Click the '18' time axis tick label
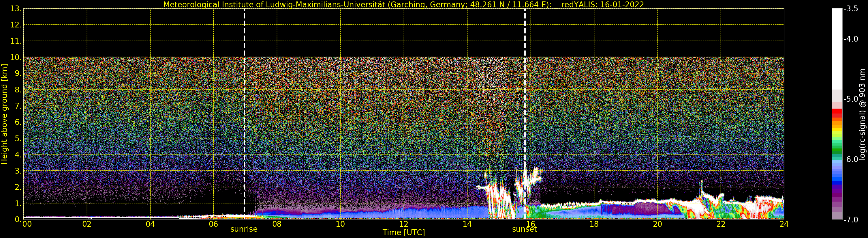The width and height of the screenshot is (868, 238). point(594,224)
